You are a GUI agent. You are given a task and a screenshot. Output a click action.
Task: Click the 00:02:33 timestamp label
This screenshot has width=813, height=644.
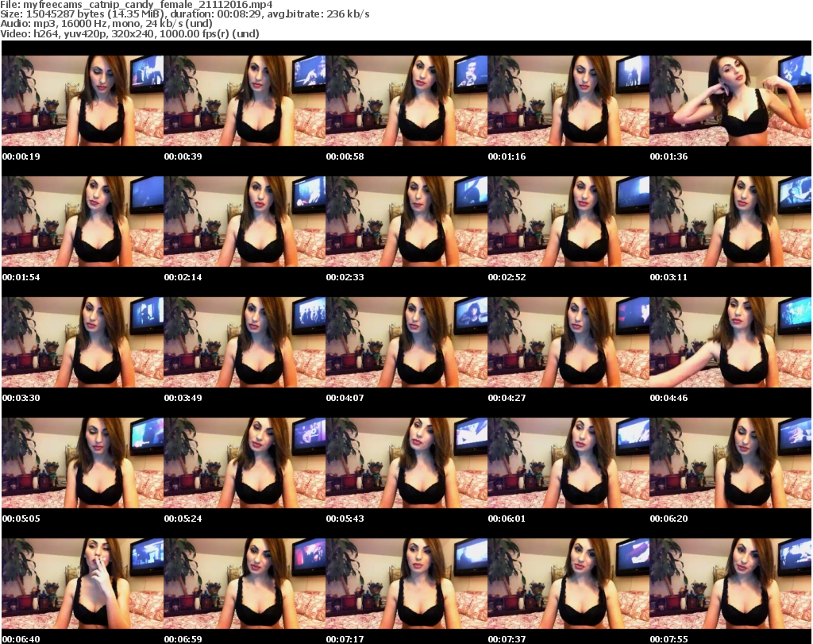point(345,277)
